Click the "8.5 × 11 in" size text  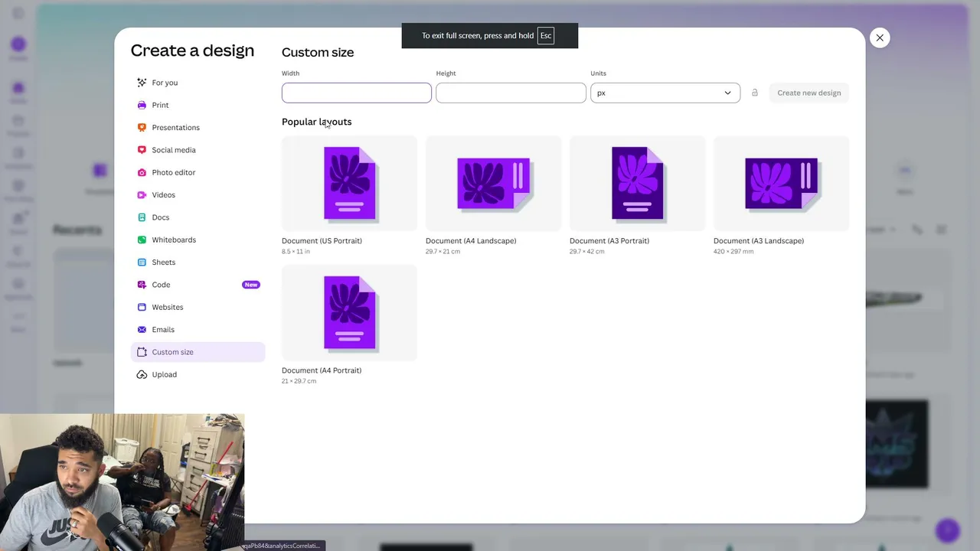(x=296, y=252)
